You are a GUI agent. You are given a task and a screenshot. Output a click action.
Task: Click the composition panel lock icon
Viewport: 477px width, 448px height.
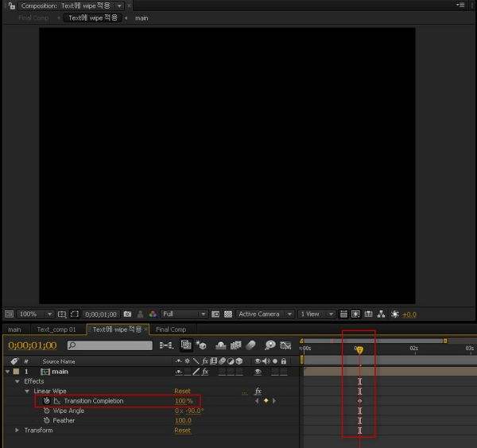tap(11, 6)
